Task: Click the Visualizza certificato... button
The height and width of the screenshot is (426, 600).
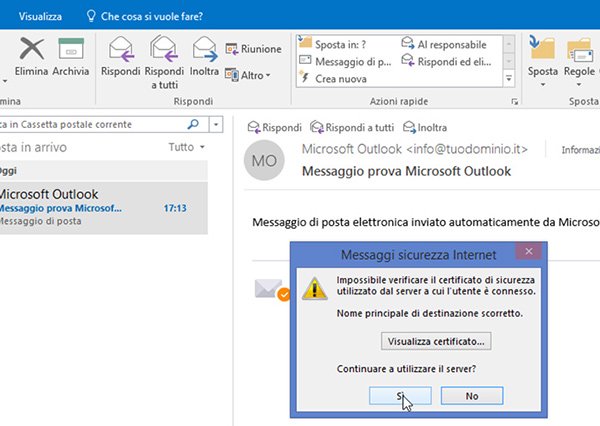Action: pos(436,341)
